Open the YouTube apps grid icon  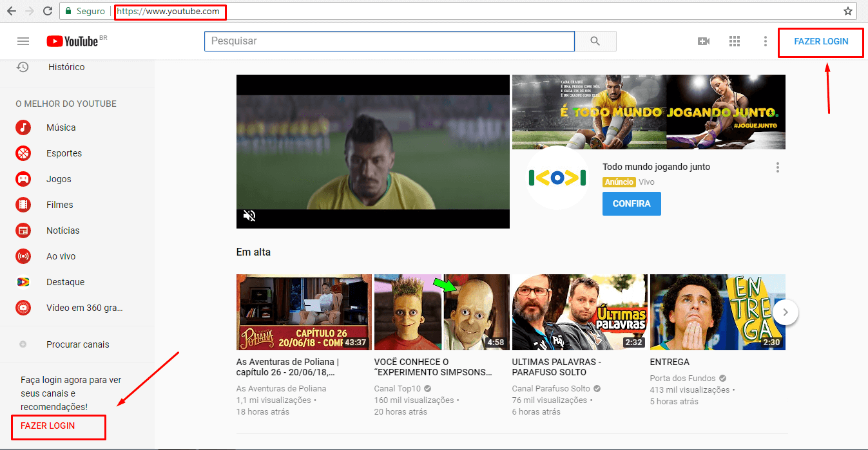point(734,41)
